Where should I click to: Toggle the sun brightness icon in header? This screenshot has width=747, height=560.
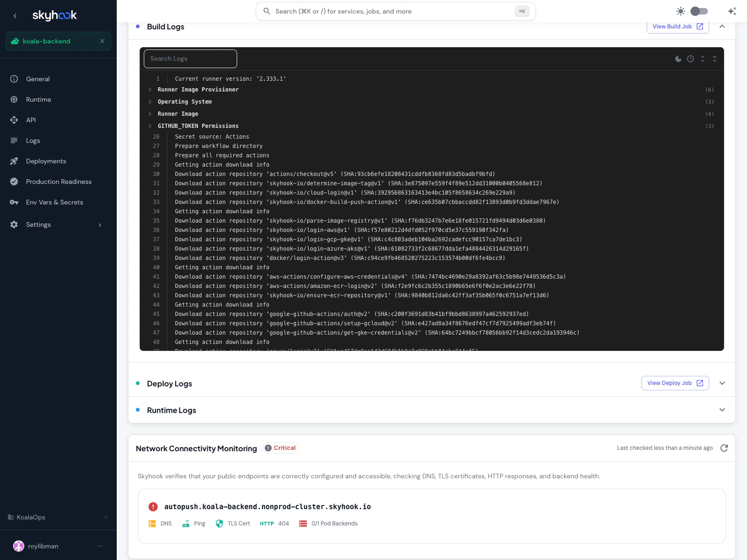[681, 11]
